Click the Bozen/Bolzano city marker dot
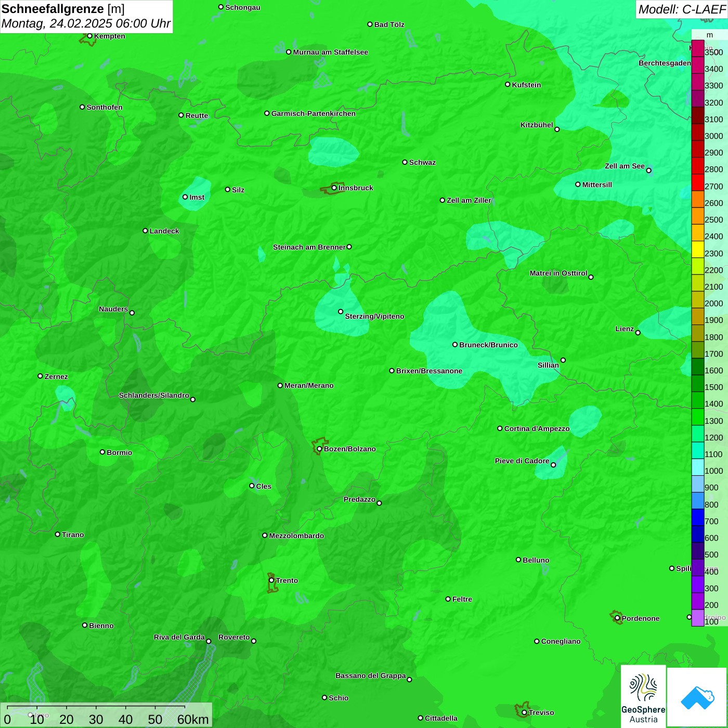The image size is (728, 728). pos(319,449)
